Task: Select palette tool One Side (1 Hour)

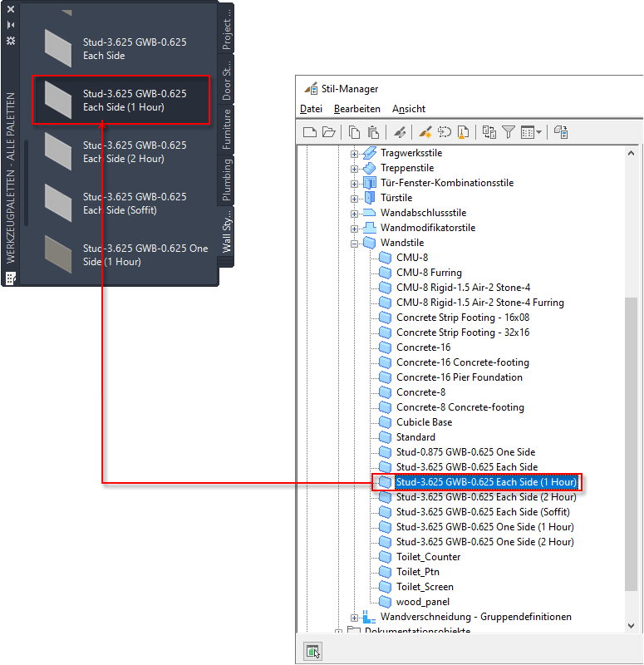Action: pyautogui.click(x=120, y=255)
